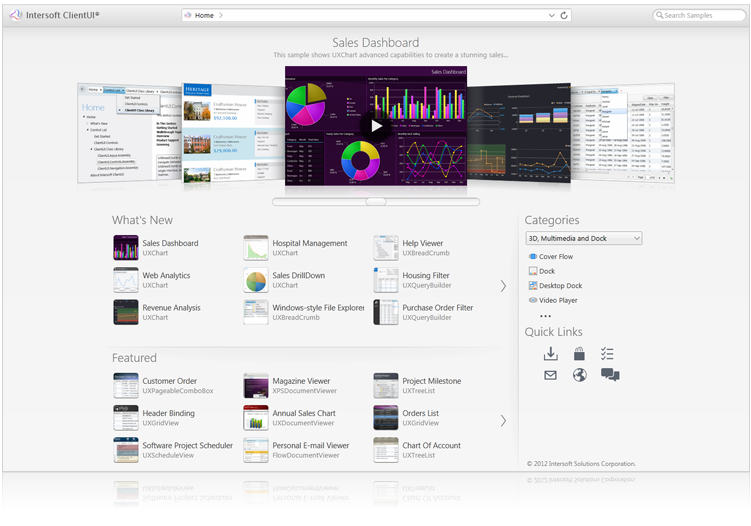Open Help Viewer sample icon
Viewport: 751px width, 526px height.
click(386, 248)
